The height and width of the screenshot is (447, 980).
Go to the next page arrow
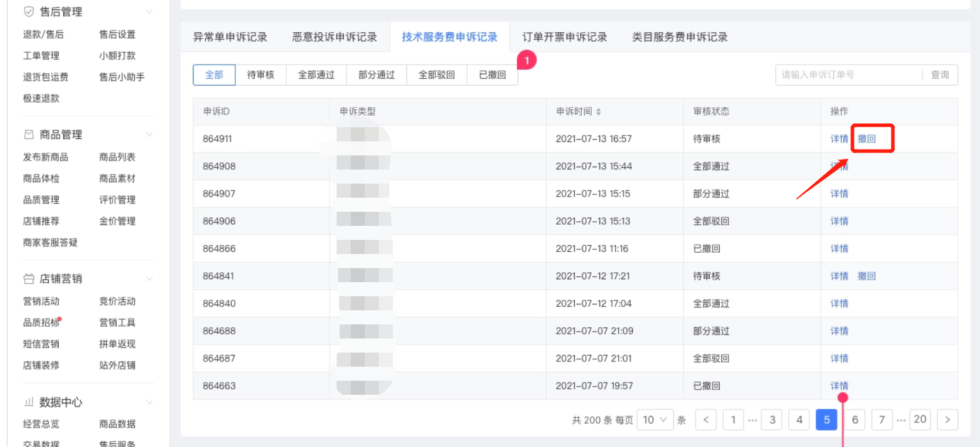point(947,420)
